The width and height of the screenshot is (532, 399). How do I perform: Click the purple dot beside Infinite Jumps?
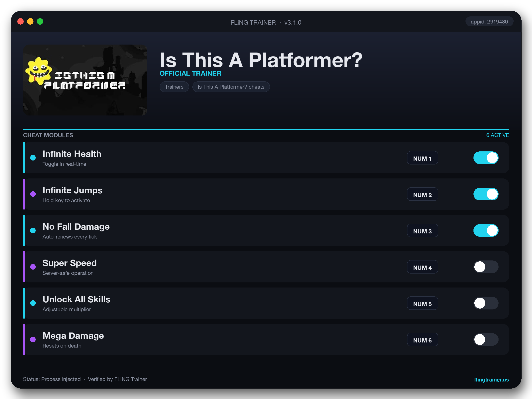pos(33,194)
